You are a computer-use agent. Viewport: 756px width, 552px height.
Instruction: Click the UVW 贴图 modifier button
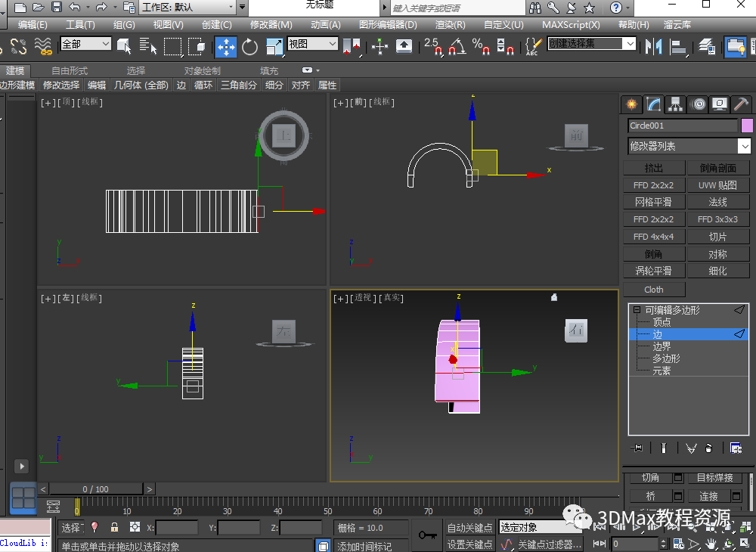pos(717,185)
